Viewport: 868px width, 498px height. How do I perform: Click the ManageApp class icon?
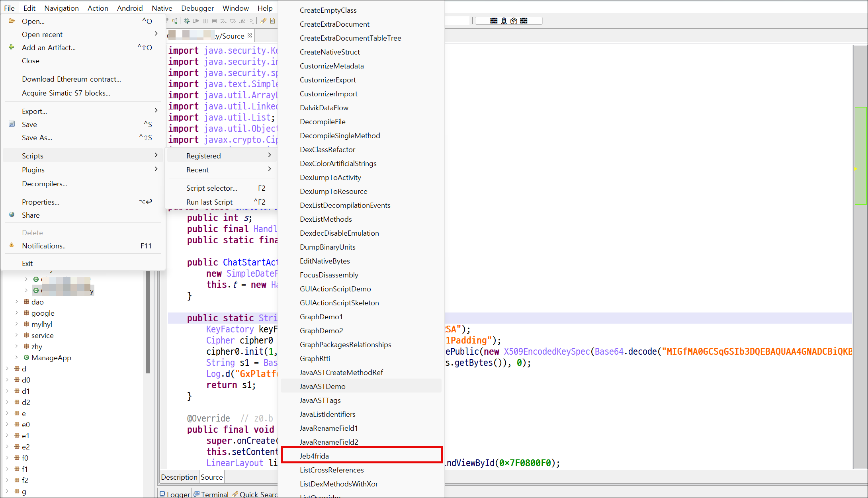pyautogui.click(x=26, y=357)
